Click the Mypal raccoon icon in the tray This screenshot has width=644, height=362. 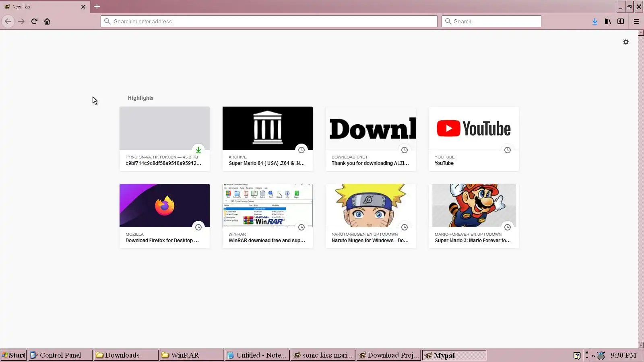tap(601, 356)
